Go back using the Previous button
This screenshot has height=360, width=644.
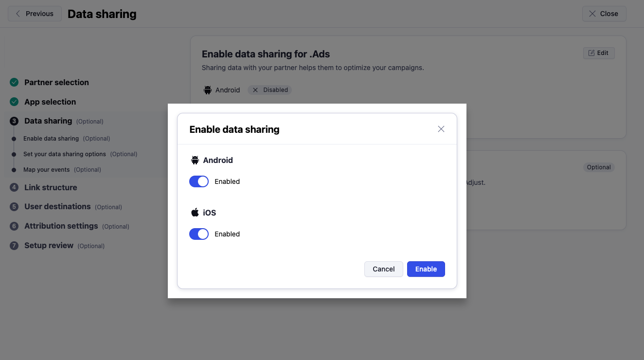[35, 14]
